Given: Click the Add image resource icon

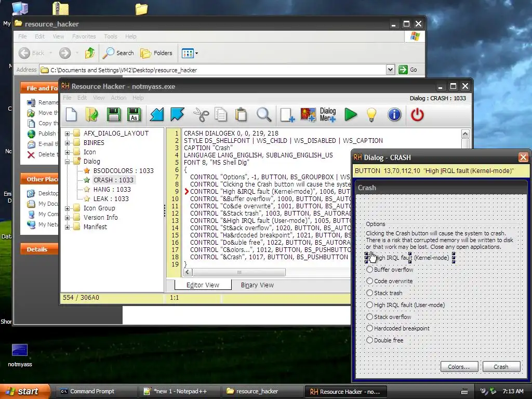Looking at the screenshot, I should tap(308, 115).
